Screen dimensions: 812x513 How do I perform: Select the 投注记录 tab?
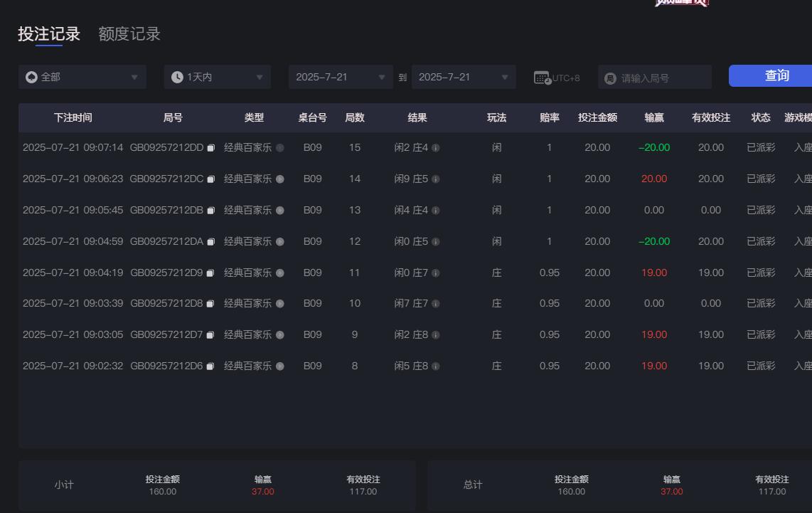click(x=47, y=33)
